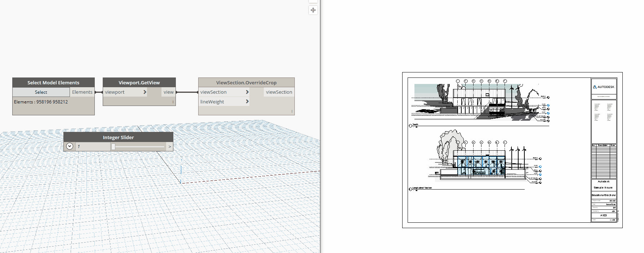Expand the Integer Slider settings chevron
The height and width of the screenshot is (253, 644).
pyautogui.click(x=70, y=146)
